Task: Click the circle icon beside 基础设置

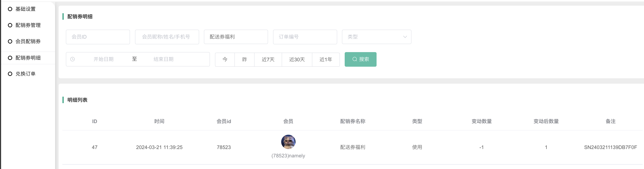Action: tap(10, 9)
